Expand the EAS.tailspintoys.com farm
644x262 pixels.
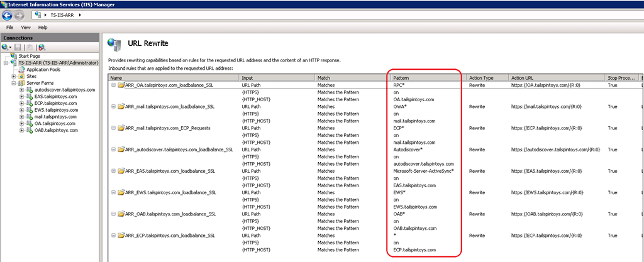pos(21,96)
